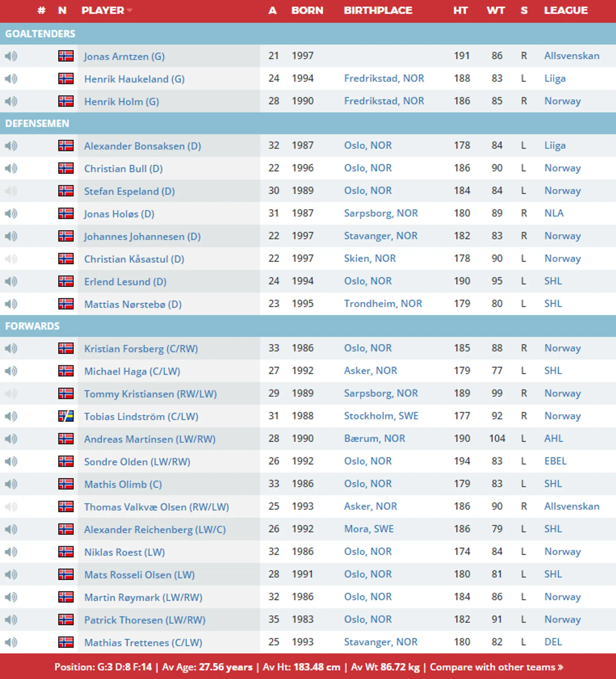Open Thomas Valkvæ Olsen profile link
The height and width of the screenshot is (679, 616).
tap(157, 507)
